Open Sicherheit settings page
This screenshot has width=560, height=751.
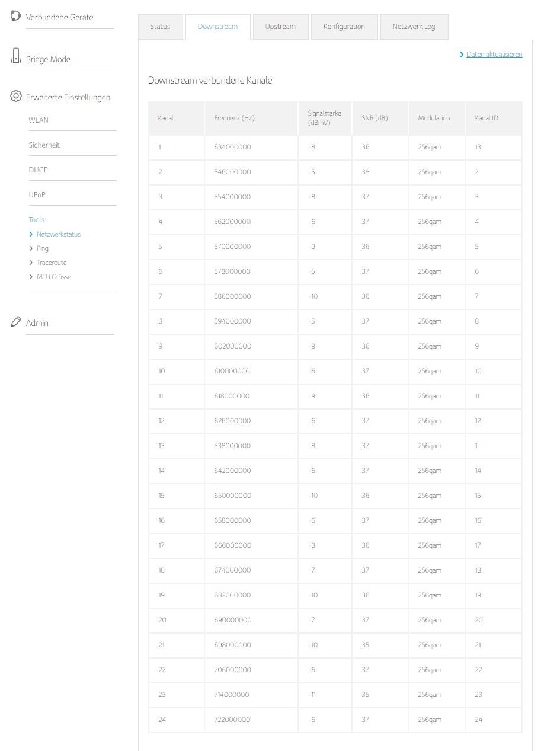click(44, 145)
